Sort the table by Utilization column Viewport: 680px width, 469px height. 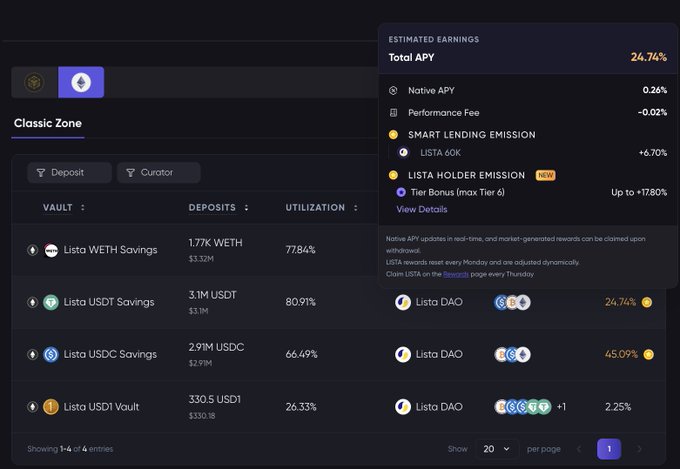[321, 207]
